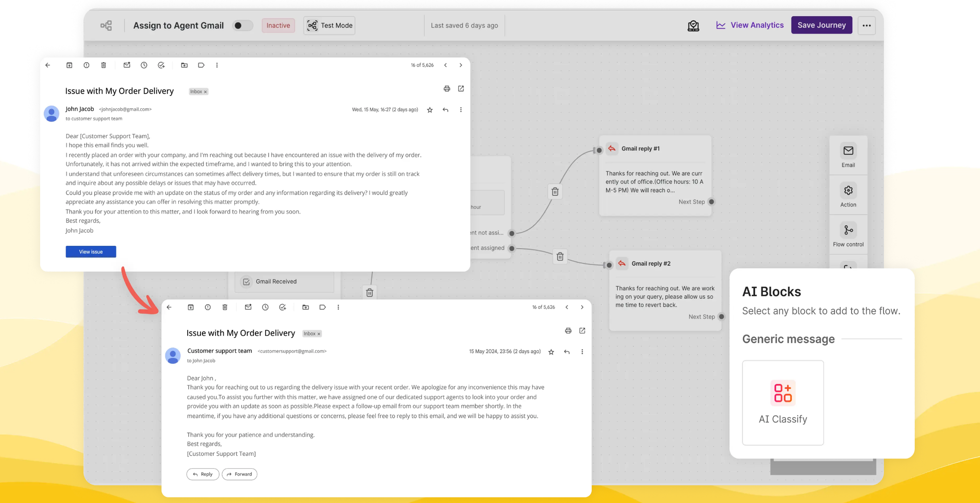Image resolution: width=980 pixels, height=503 pixels.
Task: Remove the Inbox label tag
Action: tap(205, 91)
